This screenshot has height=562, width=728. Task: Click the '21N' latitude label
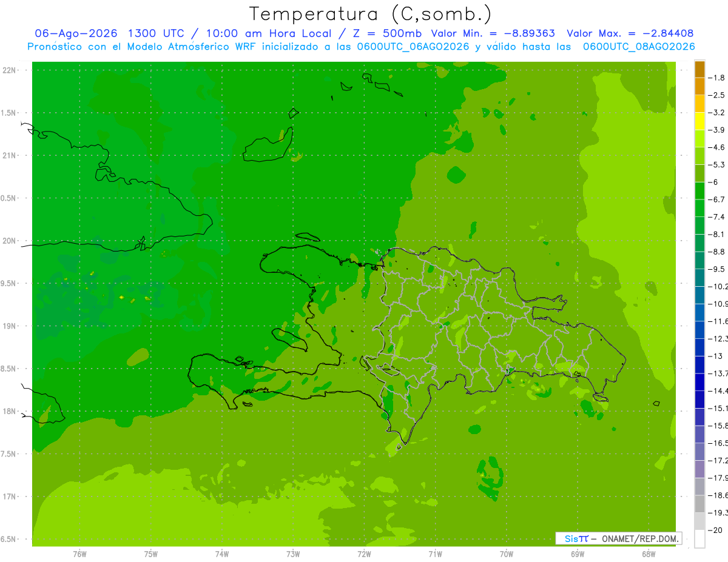point(10,156)
